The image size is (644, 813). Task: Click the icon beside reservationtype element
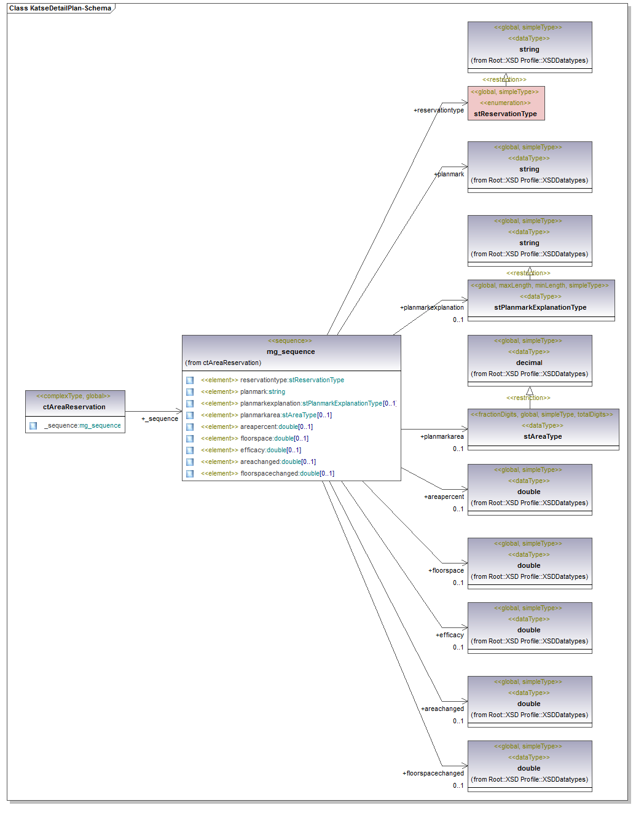[x=190, y=380]
